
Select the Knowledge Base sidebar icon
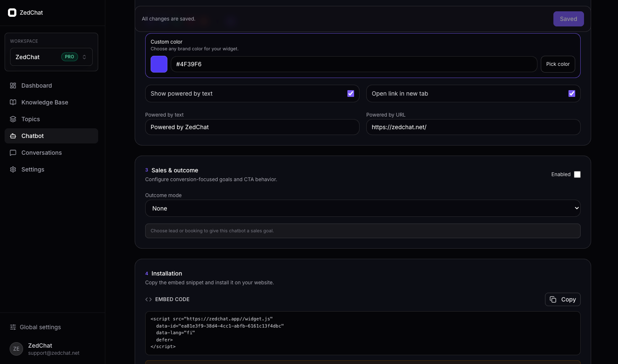(13, 102)
